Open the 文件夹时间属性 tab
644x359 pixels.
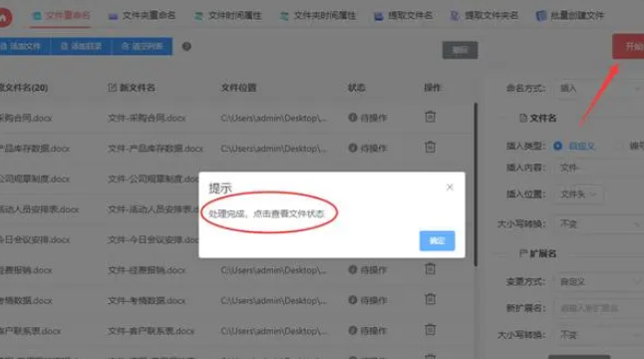coord(317,16)
